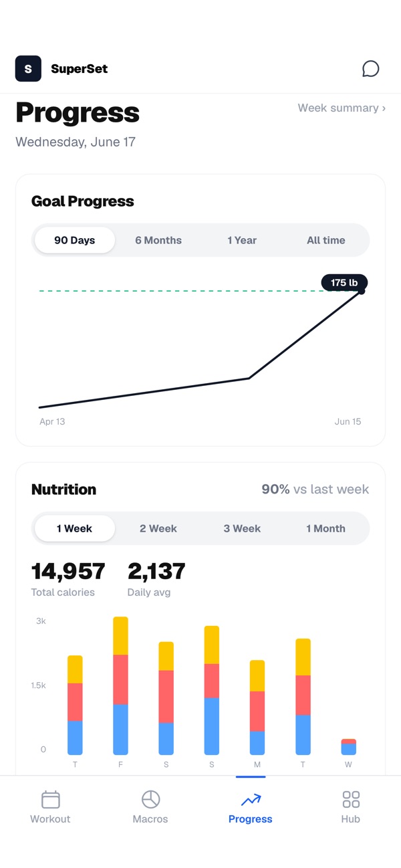
Task: Tap the 90% vs last week text
Action: (x=315, y=490)
